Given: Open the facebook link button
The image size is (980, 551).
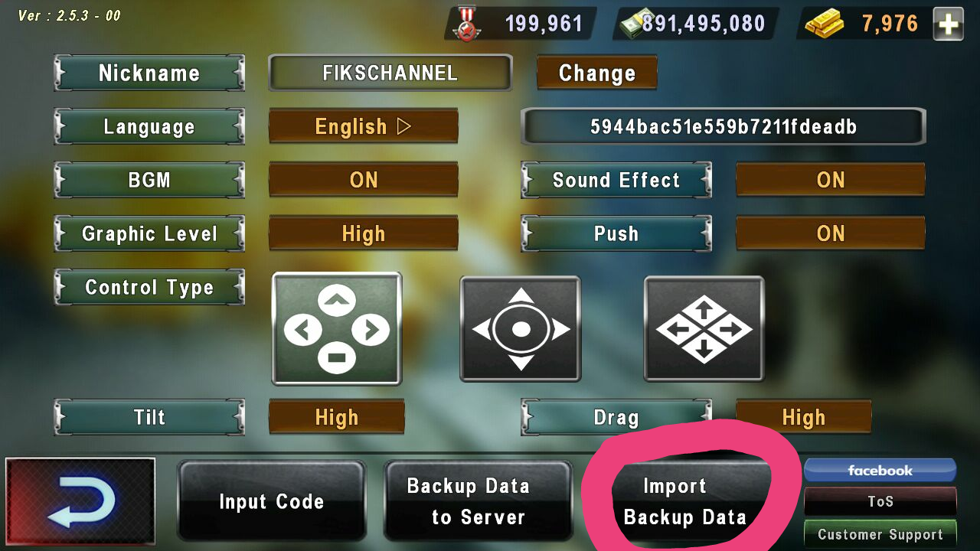Looking at the screenshot, I should tap(880, 470).
